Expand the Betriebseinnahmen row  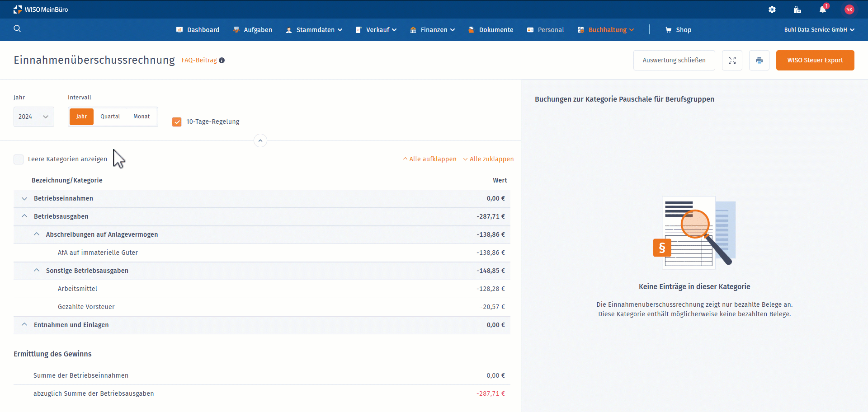[24, 199]
